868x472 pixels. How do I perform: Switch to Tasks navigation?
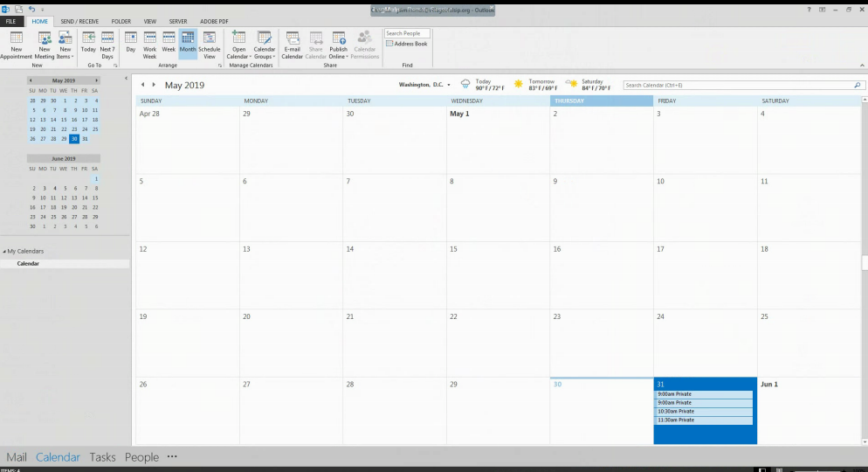pyautogui.click(x=102, y=457)
